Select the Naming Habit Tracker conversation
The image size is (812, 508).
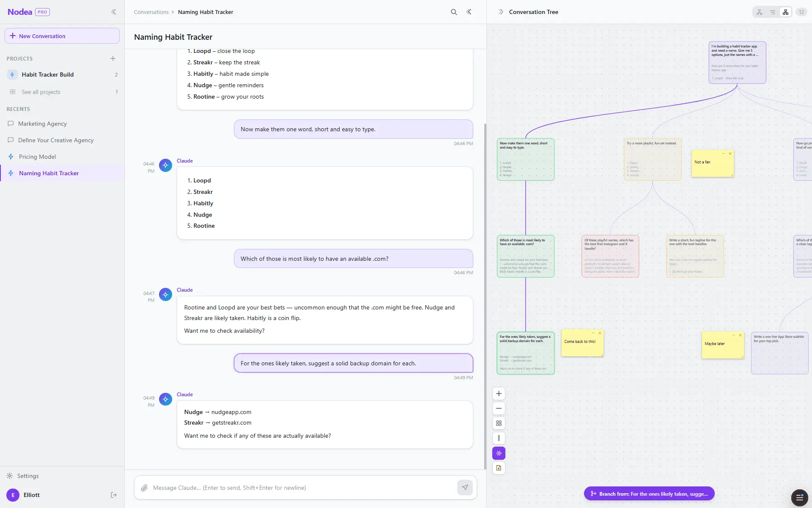(x=62, y=173)
